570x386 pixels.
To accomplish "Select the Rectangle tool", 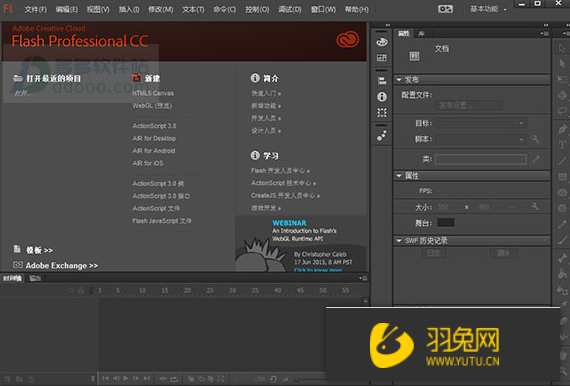I will [x=562, y=177].
